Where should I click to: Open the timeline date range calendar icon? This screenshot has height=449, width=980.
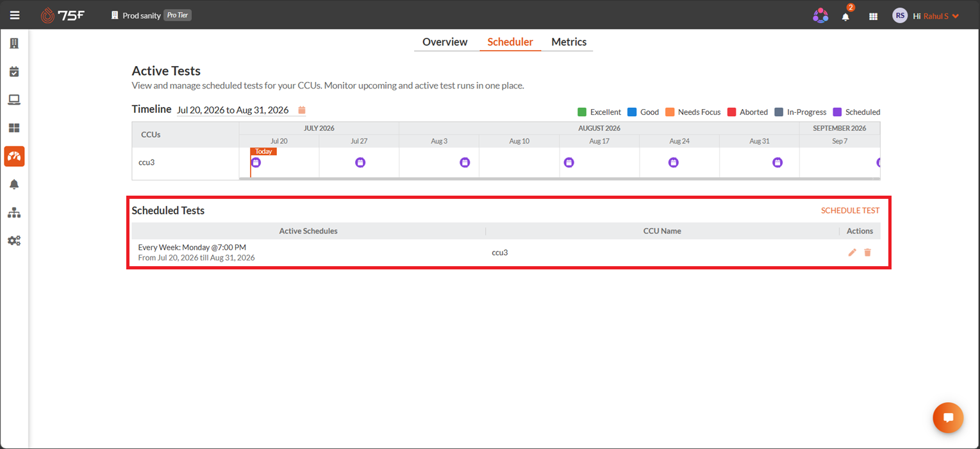[x=302, y=110]
